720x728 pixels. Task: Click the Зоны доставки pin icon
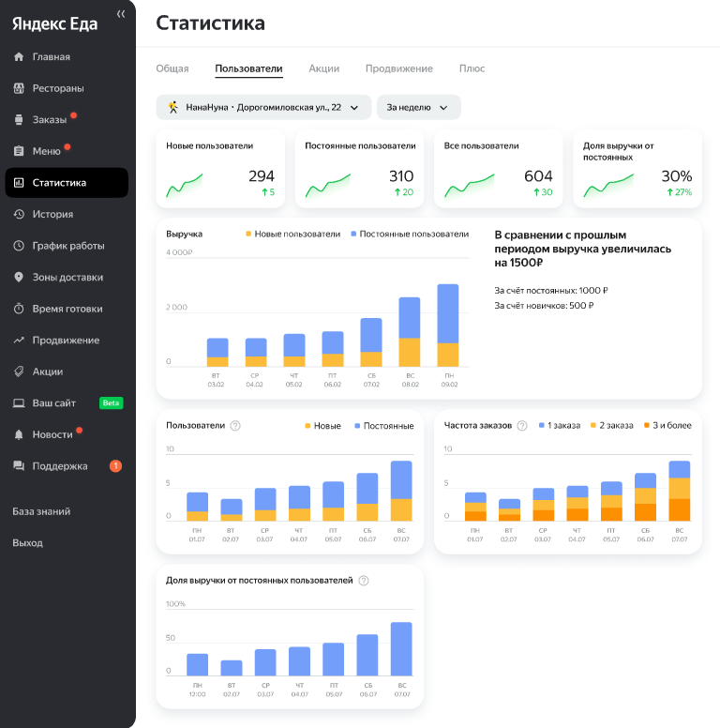point(19,277)
